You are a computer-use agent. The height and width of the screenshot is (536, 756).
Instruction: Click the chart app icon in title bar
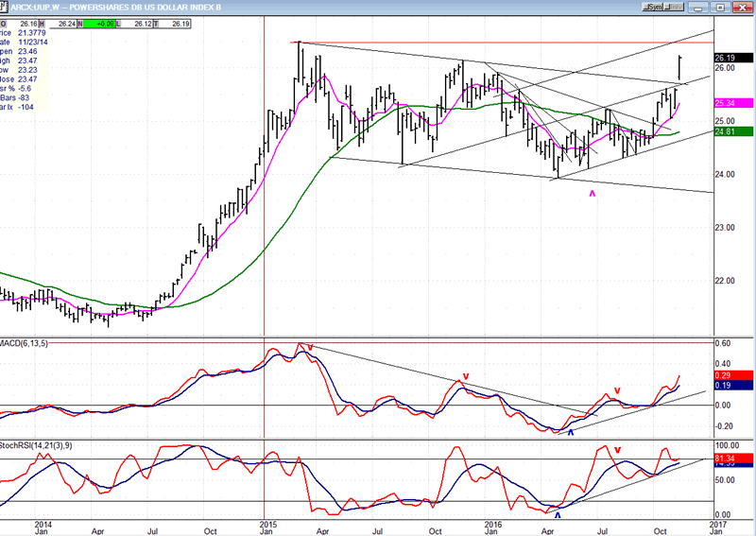[x=6, y=7]
